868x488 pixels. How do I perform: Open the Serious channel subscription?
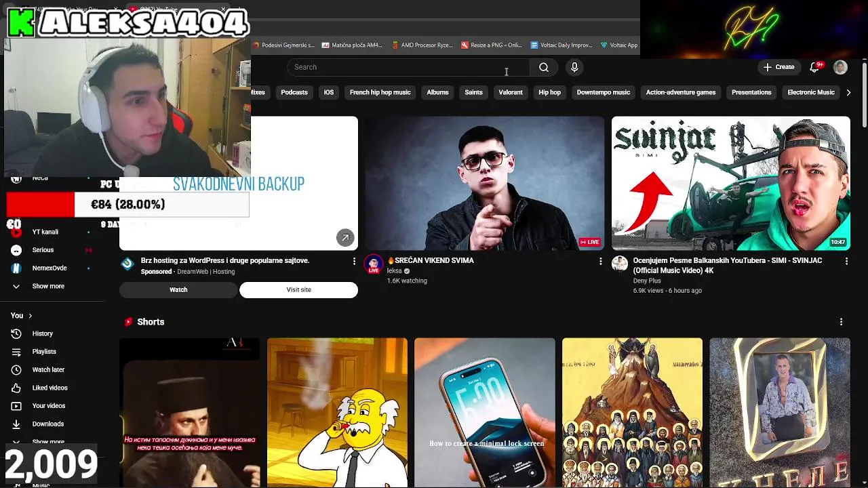51,250
